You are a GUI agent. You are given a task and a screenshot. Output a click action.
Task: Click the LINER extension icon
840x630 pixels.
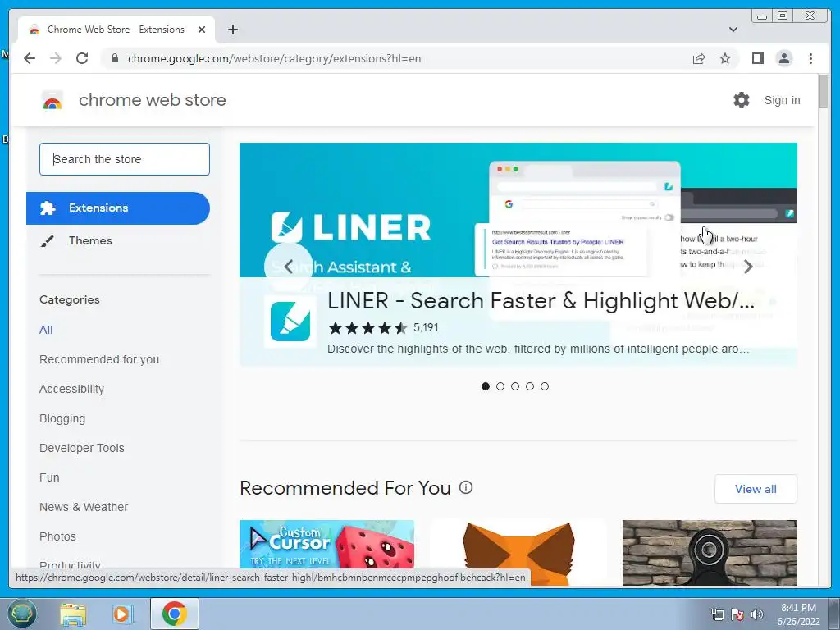pos(290,322)
